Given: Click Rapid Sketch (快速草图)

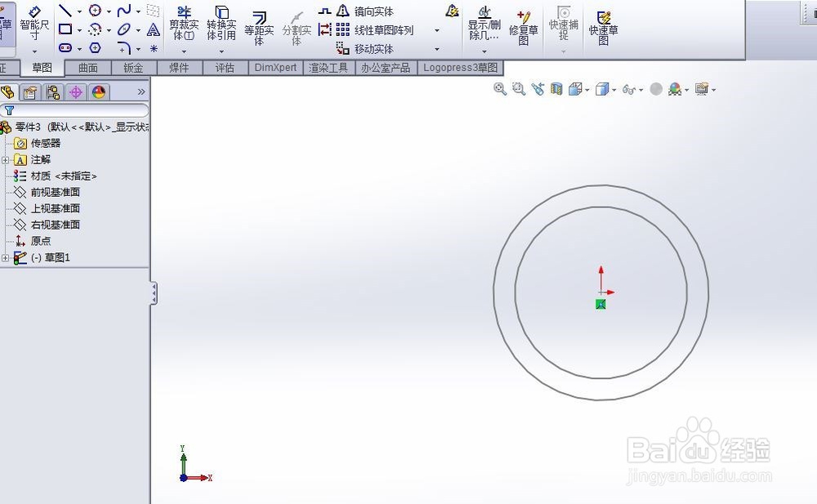Looking at the screenshot, I should click(604, 28).
